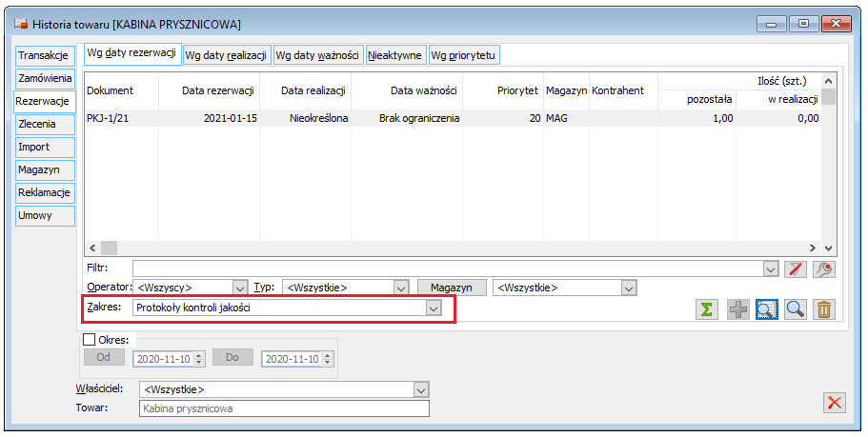This screenshot has height=437, width=868.
Task: Click the Nieokreślona cell
Action: point(319,118)
